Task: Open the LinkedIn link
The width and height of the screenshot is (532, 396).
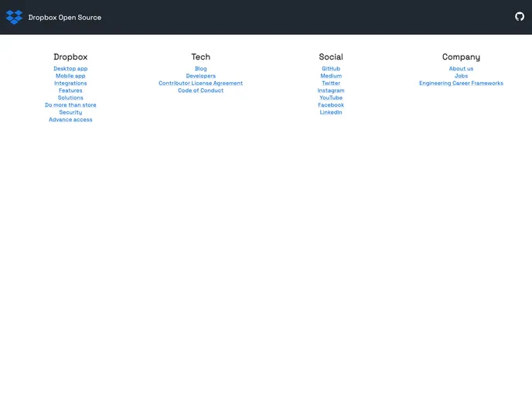Action: 331,112
